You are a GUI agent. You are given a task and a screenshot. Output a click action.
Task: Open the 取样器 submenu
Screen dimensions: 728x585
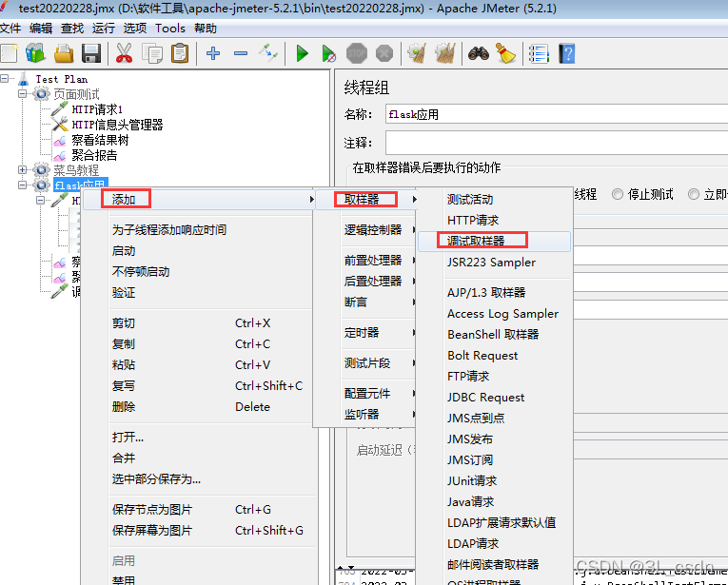coord(365,200)
